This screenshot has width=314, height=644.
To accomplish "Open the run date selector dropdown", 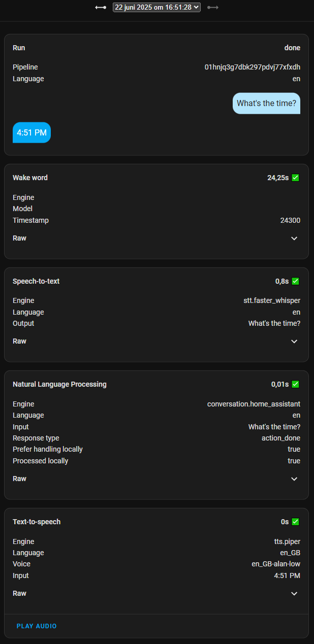I will pos(157,7).
